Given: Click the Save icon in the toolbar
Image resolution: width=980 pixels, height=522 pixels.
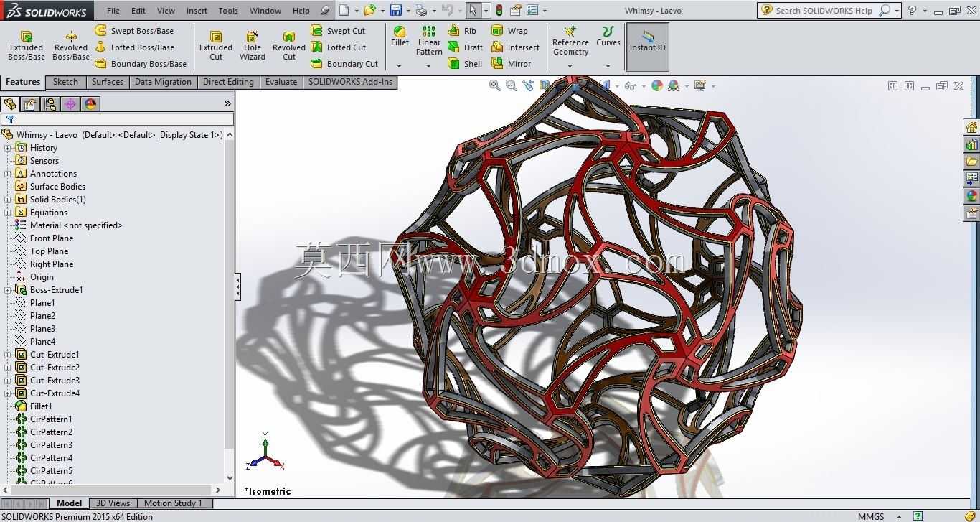Looking at the screenshot, I should tap(396, 10).
